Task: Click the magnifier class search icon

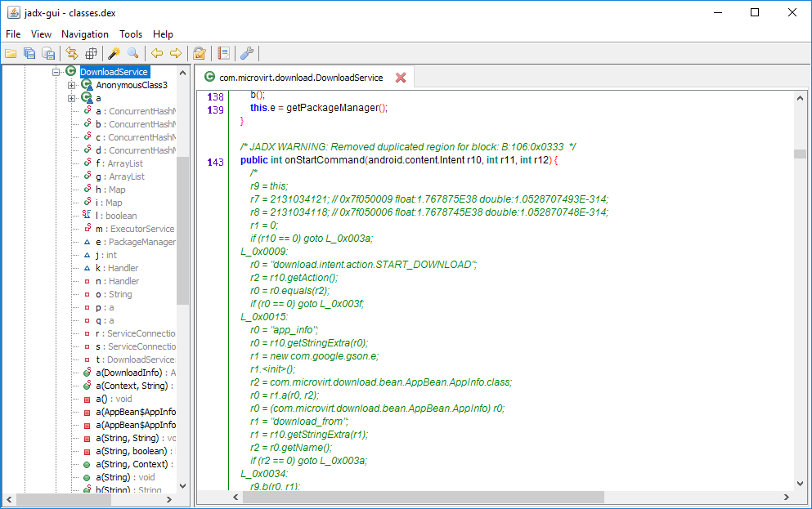Action: point(133,53)
